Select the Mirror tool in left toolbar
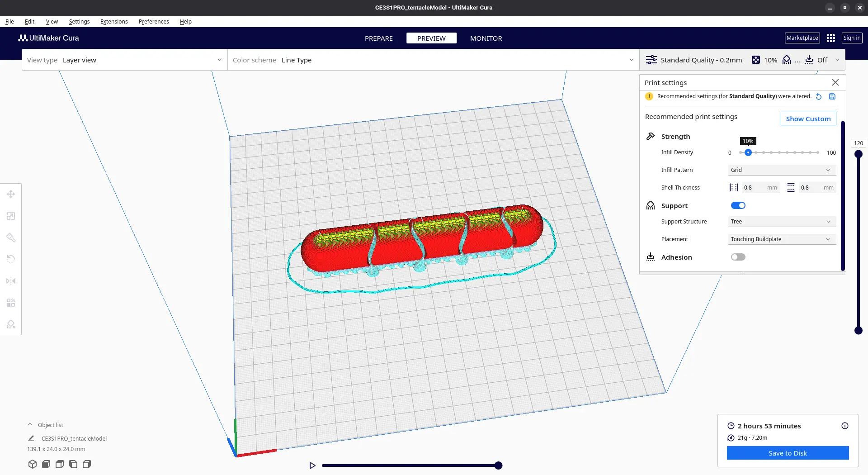The height and width of the screenshot is (475, 868). point(11,281)
